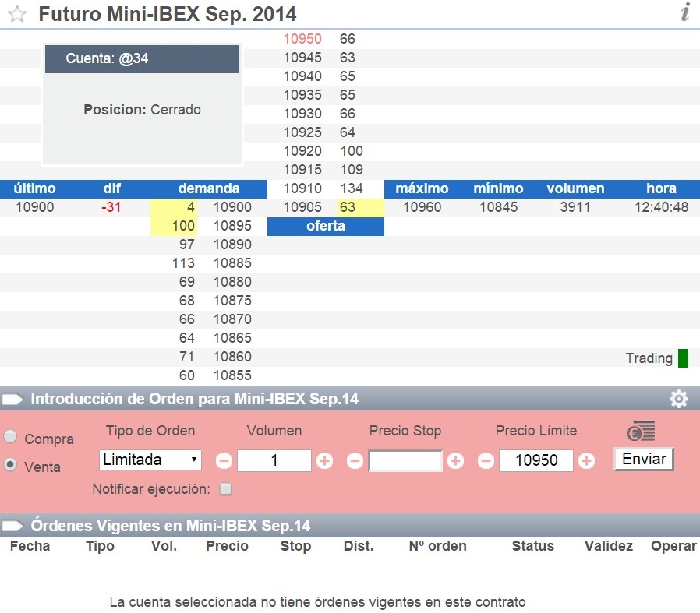700x613 pixels.
Task: Click the volumen value 3911
Action: (575, 207)
